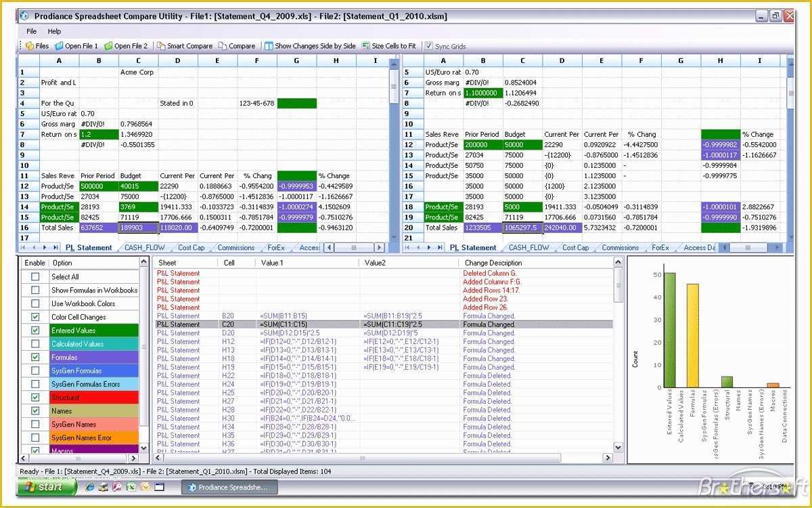Click the Files toolbar icon
The image size is (812, 508).
37,46
